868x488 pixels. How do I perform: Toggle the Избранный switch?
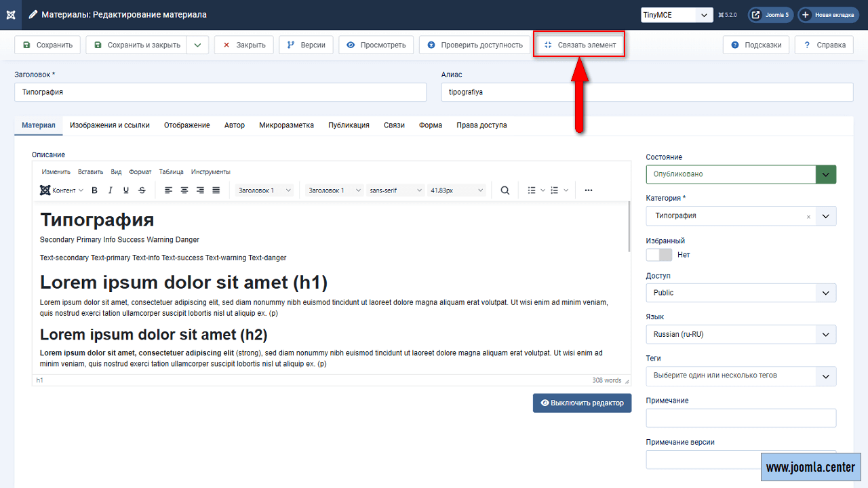point(659,255)
